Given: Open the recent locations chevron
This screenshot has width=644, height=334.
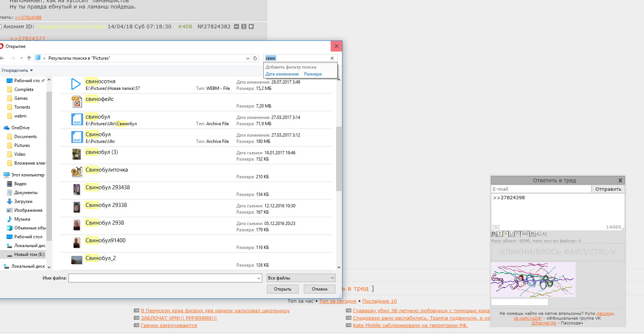Looking at the screenshot, I should click(x=21, y=58).
